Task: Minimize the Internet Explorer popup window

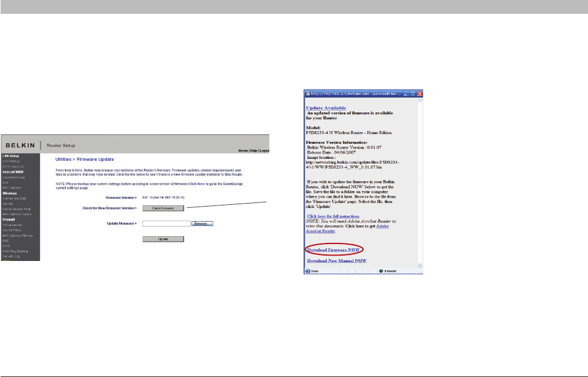Action: coord(406,94)
